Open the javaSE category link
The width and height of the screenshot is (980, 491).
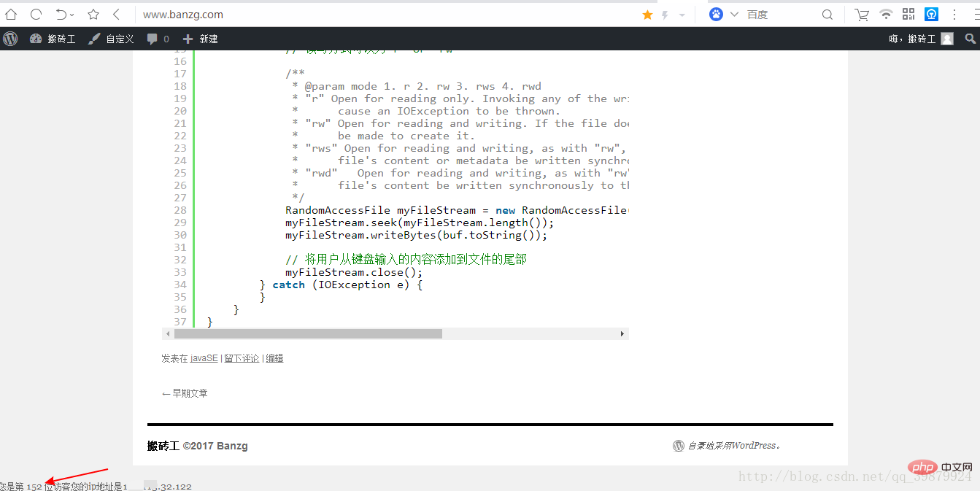(204, 357)
